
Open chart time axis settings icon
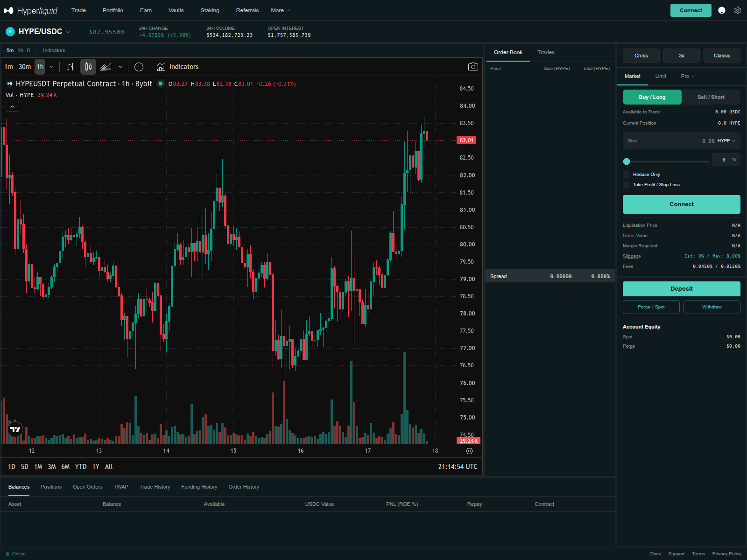point(469,451)
